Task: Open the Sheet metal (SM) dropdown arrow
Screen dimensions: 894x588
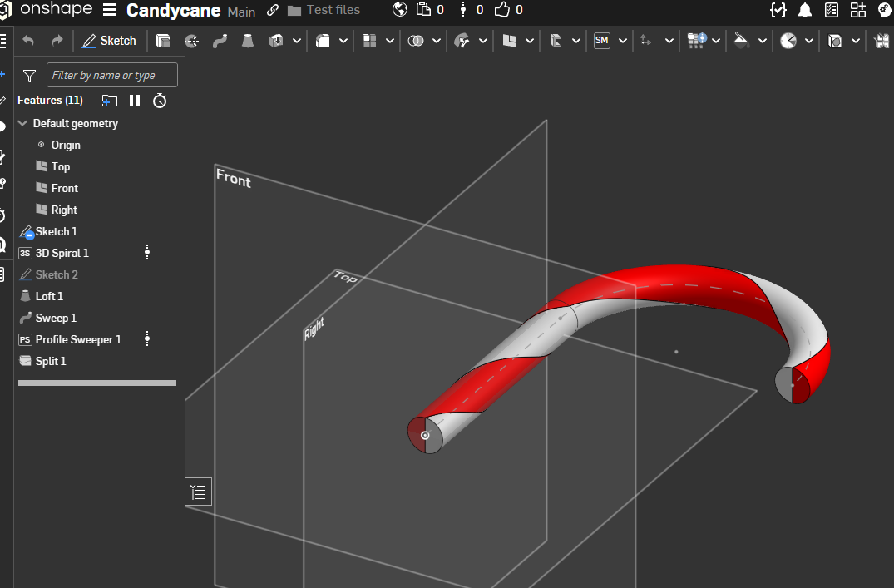Action: point(623,41)
